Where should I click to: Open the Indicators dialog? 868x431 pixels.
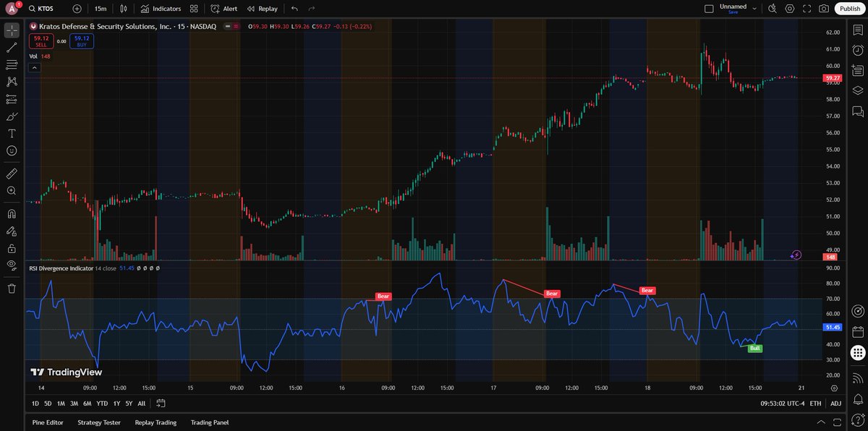161,9
